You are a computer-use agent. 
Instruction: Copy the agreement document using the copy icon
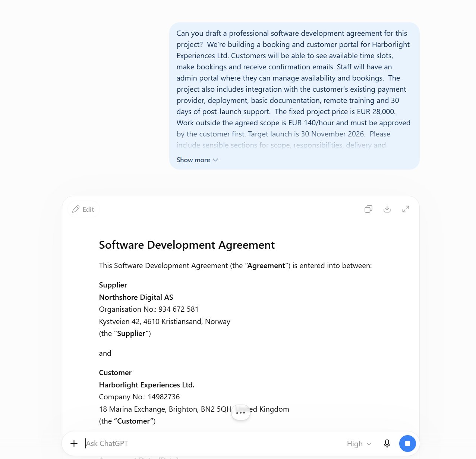[x=368, y=209]
